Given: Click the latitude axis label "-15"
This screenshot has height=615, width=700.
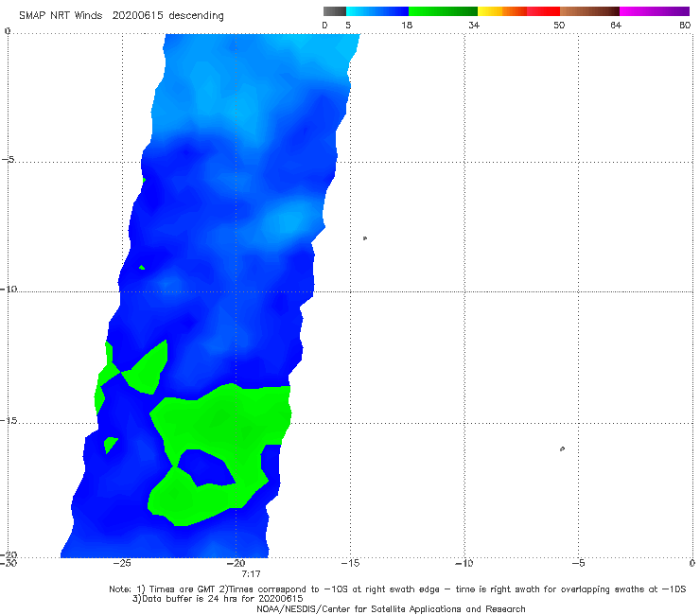Looking at the screenshot, I should click(x=9, y=421).
